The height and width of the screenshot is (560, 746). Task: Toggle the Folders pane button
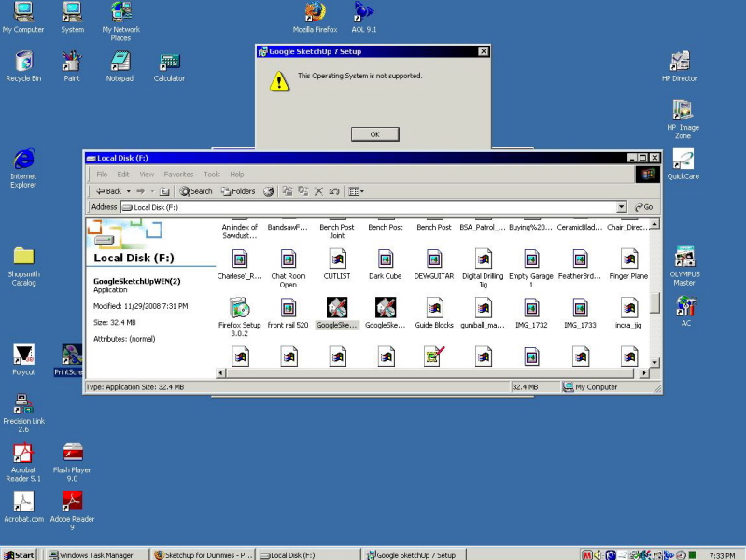[238, 191]
